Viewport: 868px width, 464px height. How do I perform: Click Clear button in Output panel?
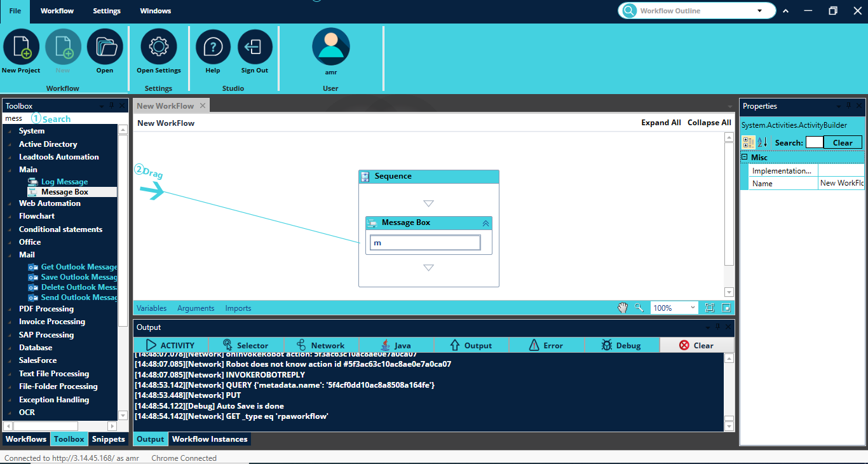tap(696, 345)
